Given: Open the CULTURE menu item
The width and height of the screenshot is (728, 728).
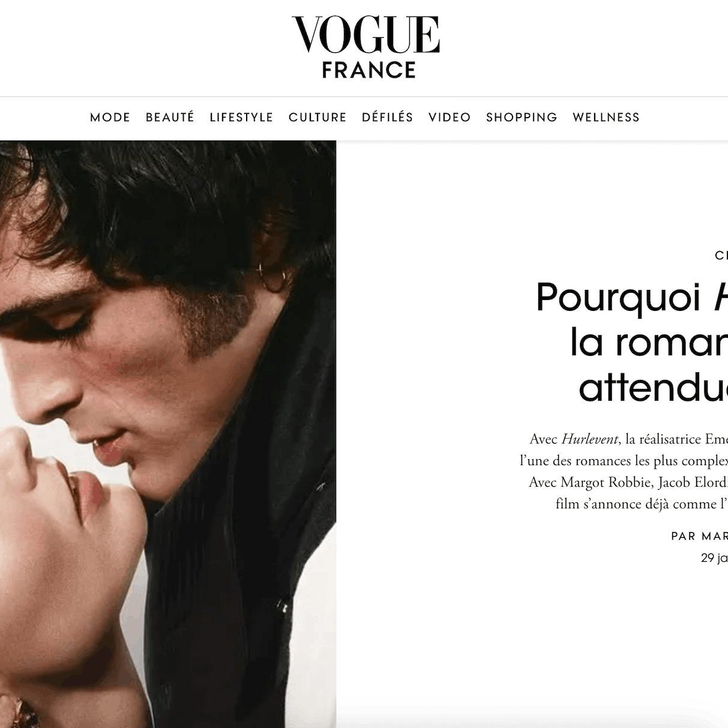Looking at the screenshot, I should click(317, 118).
